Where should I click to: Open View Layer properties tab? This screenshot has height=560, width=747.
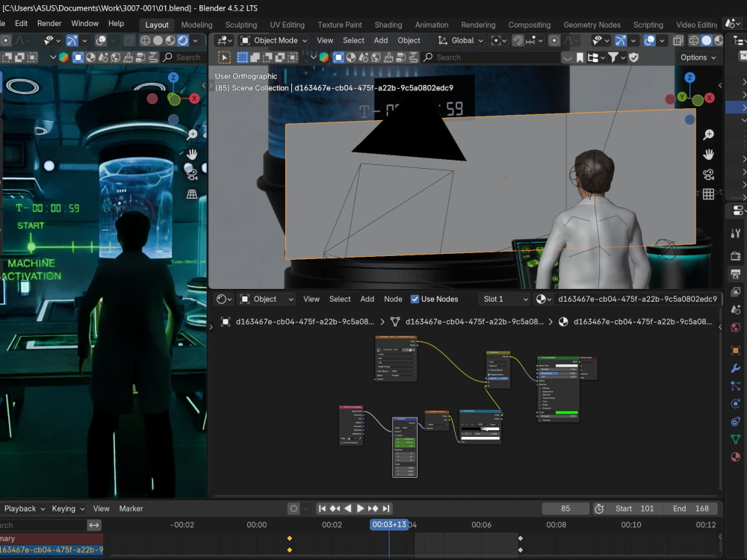pos(736,291)
